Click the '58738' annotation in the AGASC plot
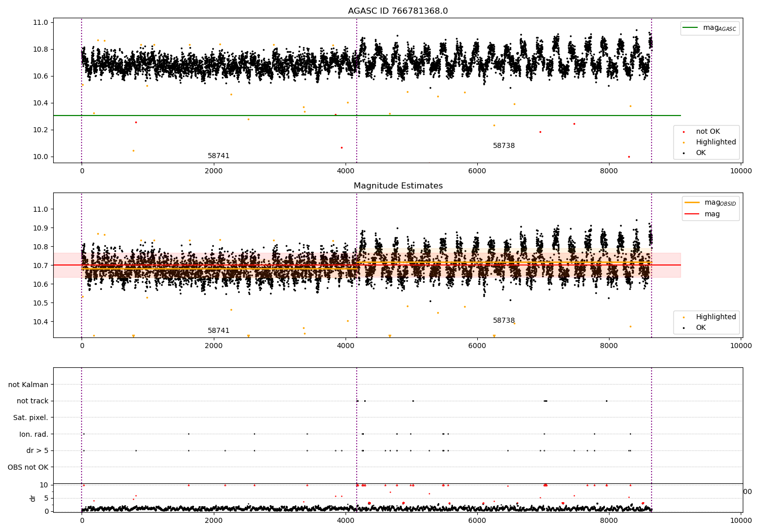The image size is (760, 532). 504,146
